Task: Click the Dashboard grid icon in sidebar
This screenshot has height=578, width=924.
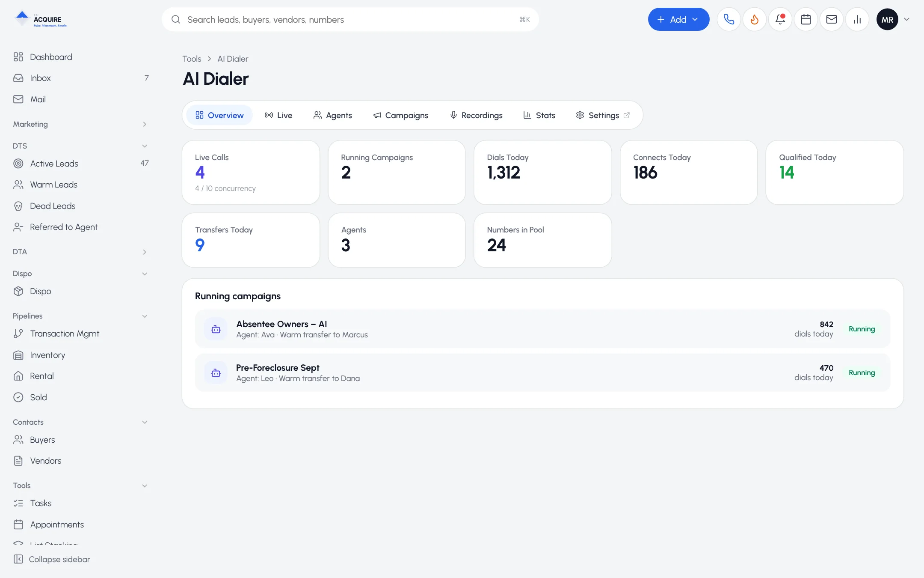Action: click(18, 57)
